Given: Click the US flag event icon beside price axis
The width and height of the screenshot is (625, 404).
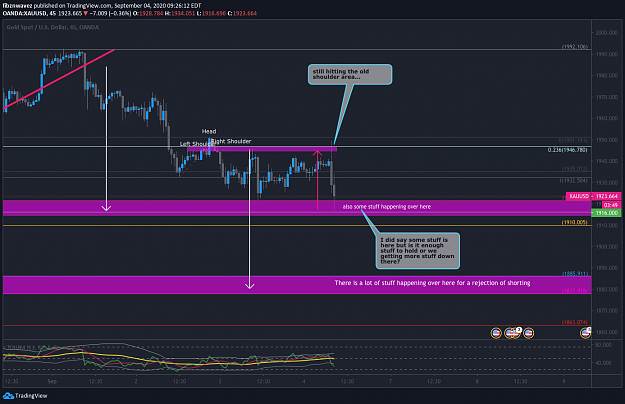Looking at the screenshot, I should click(x=585, y=333).
